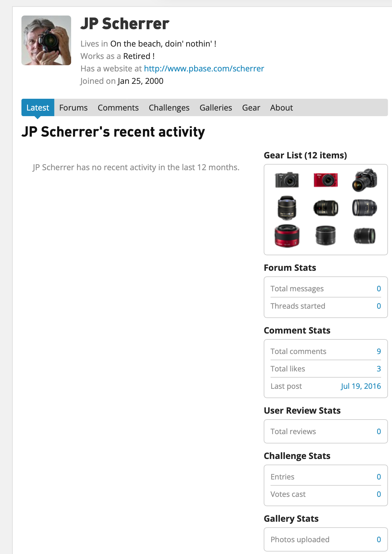
Task: Click the Total likes count of 3
Action: tap(379, 369)
